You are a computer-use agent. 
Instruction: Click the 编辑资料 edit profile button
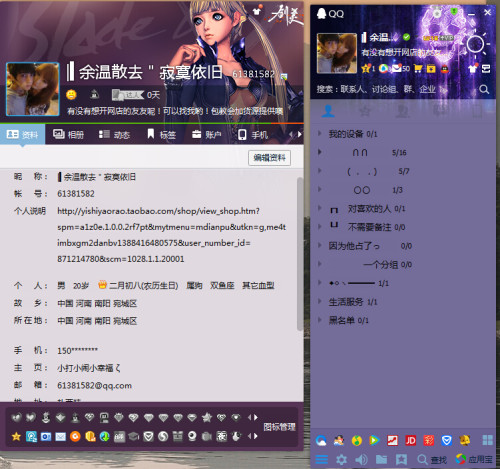coord(269,158)
